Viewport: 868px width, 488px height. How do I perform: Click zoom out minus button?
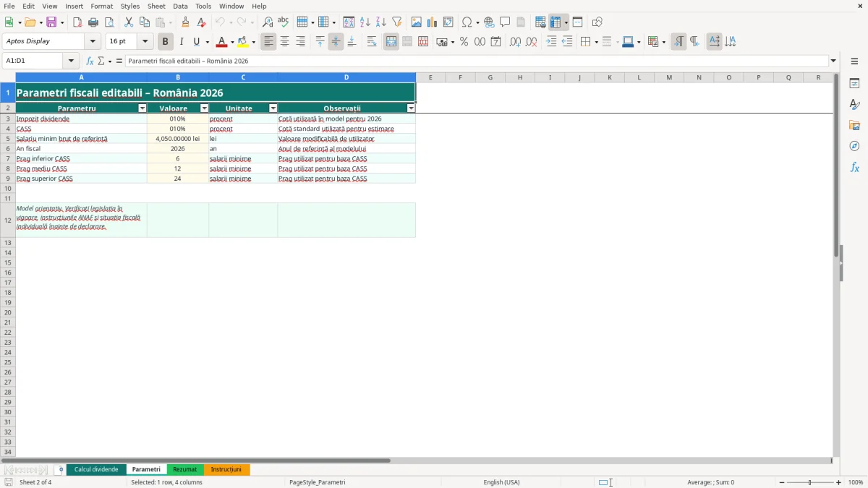coord(782,482)
